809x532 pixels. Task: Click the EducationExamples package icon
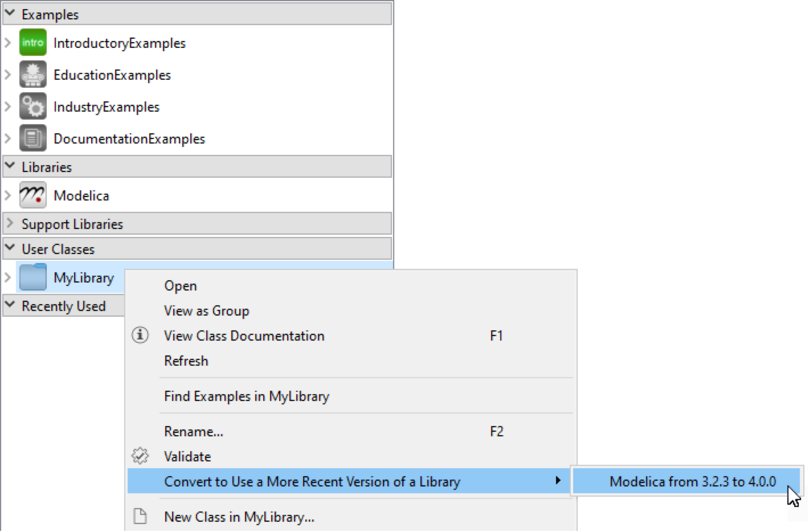tap(32, 75)
